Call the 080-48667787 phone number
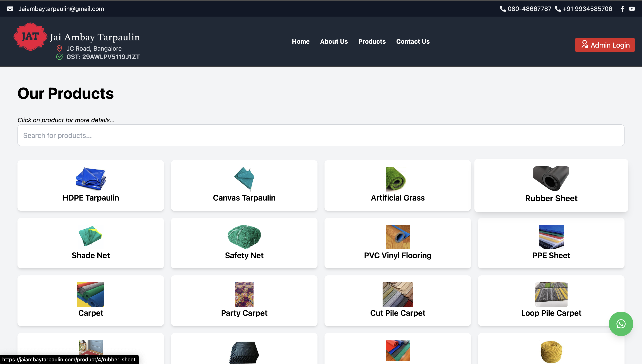 [529, 9]
